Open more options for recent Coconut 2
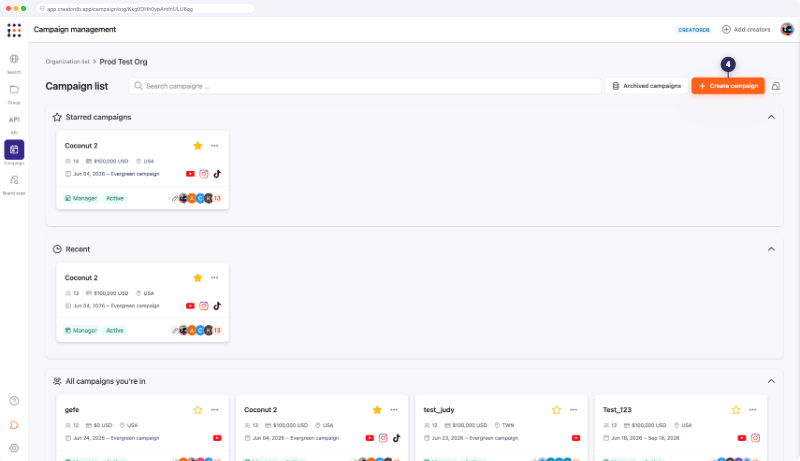Viewport: 800px width, 461px height. (x=215, y=278)
